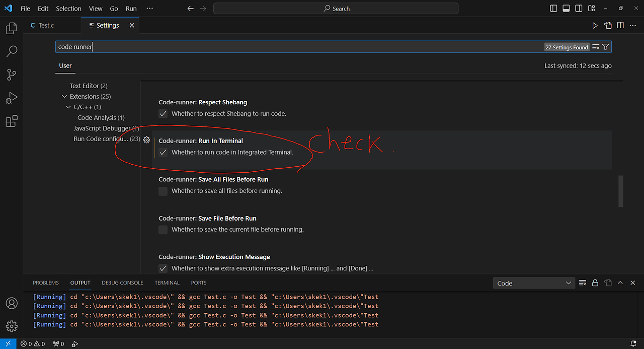Click gear icon beside Run In Terminal setting

coord(147,139)
